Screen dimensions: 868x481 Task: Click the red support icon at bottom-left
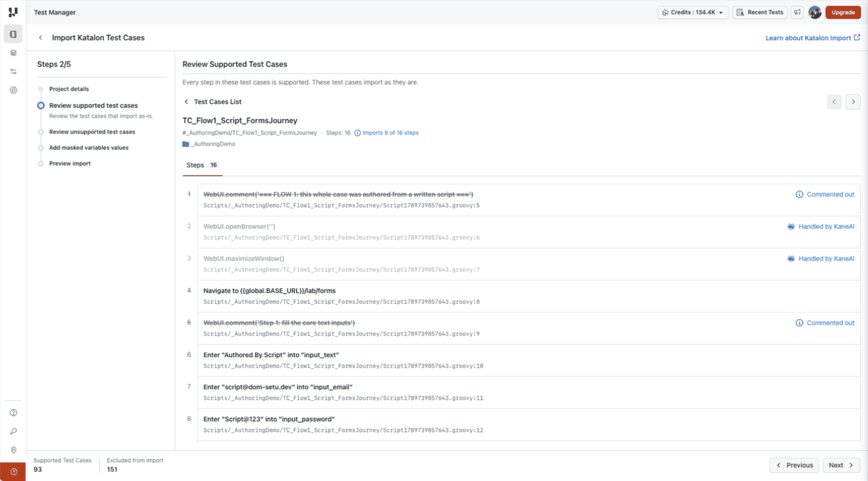(13, 472)
